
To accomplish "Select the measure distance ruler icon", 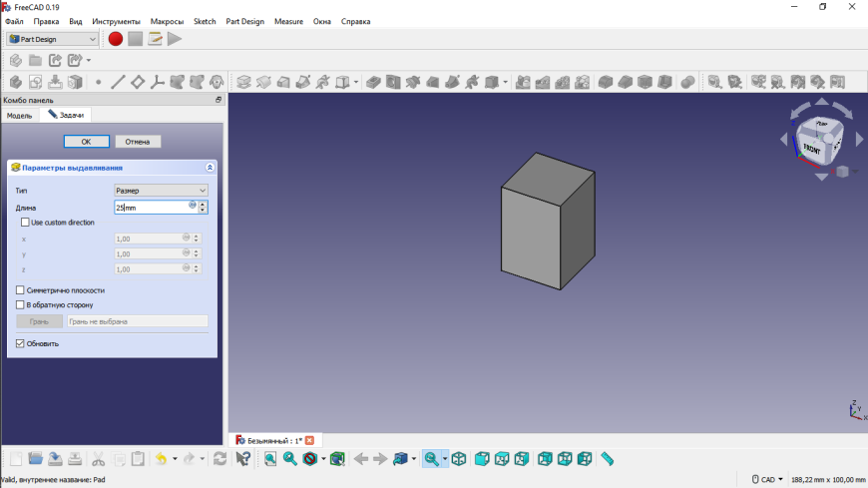I will tap(607, 459).
